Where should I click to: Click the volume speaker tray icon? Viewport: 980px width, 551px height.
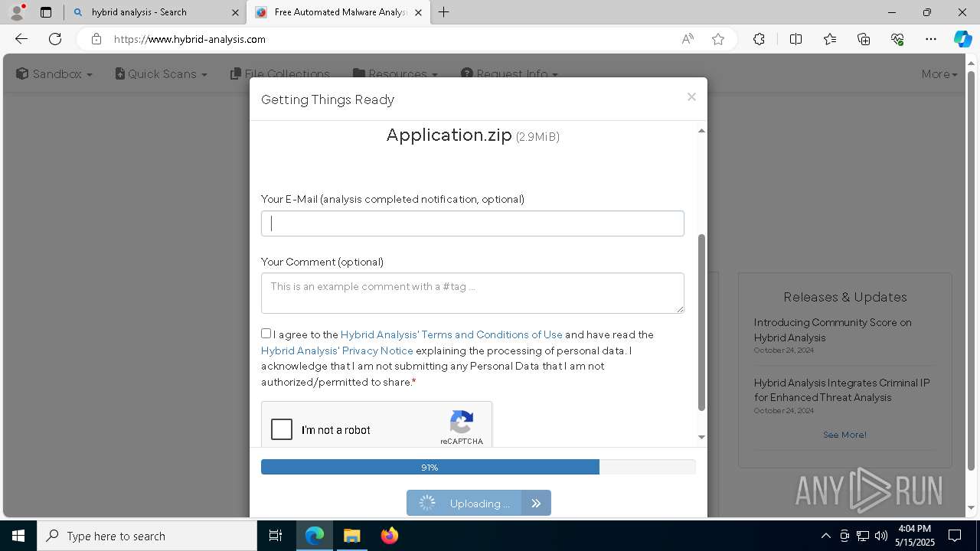click(x=881, y=536)
